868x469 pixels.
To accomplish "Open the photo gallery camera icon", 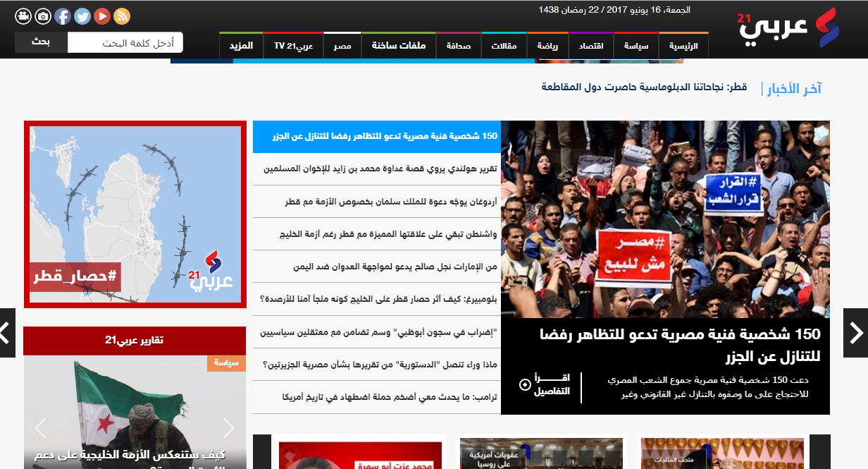I will (43, 16).
